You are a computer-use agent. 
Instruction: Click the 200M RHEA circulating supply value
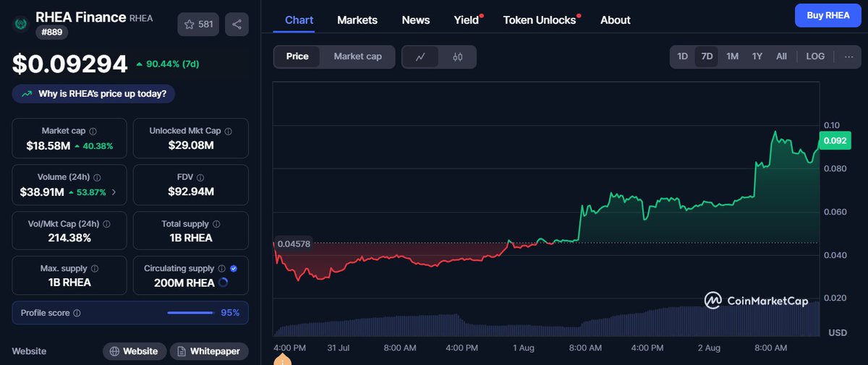pyautogui.click(x=184, y=283)
